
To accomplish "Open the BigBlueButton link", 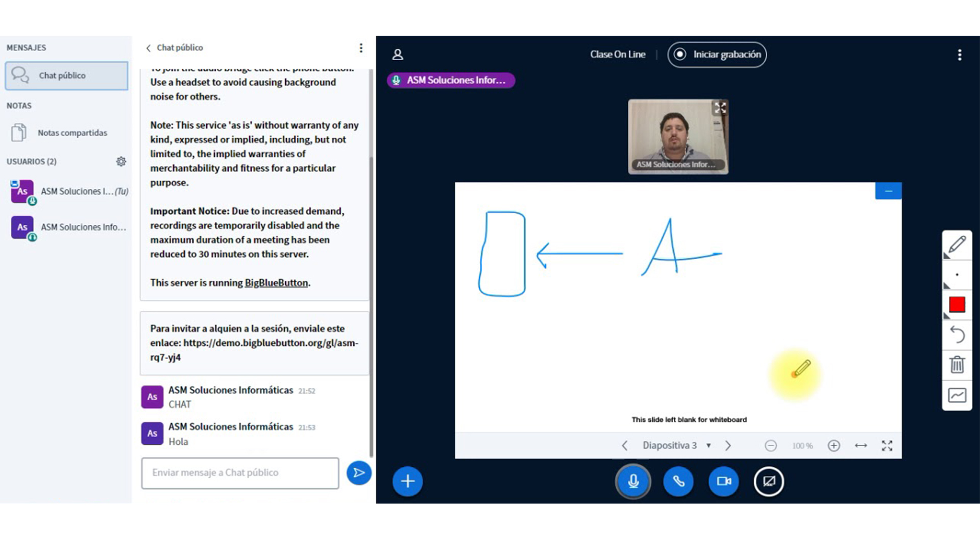I will 276,283.
